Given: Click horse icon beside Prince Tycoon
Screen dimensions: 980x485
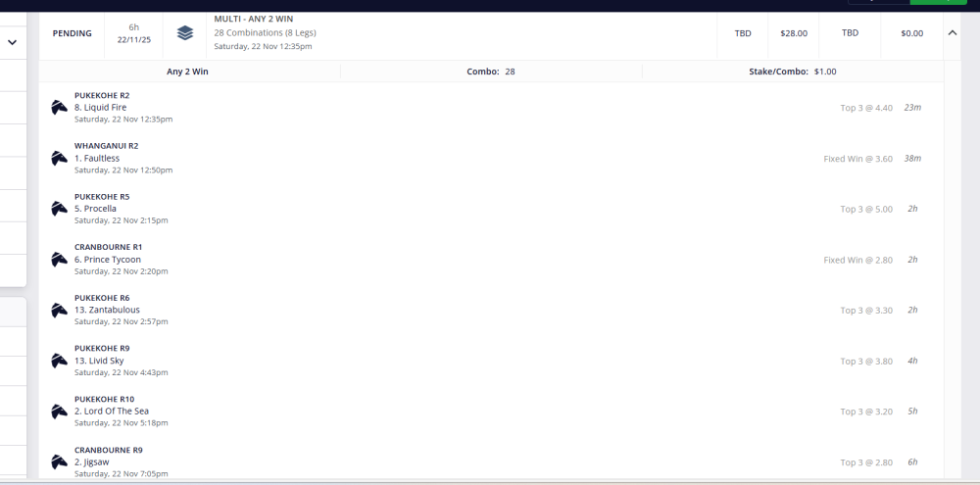Looking at the screenshot, I should 60,260.
